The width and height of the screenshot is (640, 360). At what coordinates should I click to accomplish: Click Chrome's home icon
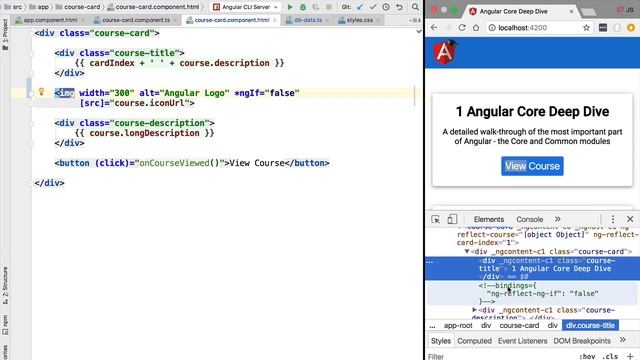point(476,27)
